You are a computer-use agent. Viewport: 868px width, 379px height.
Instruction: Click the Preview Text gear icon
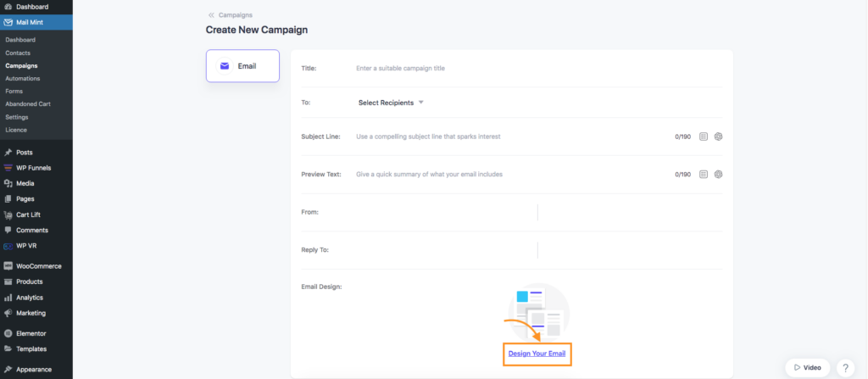[x=719, y=174]
